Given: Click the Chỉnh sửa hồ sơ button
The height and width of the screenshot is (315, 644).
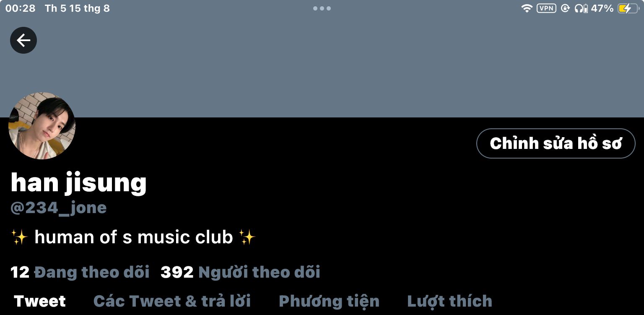Looking at the screenshot, I should (556, 143).
